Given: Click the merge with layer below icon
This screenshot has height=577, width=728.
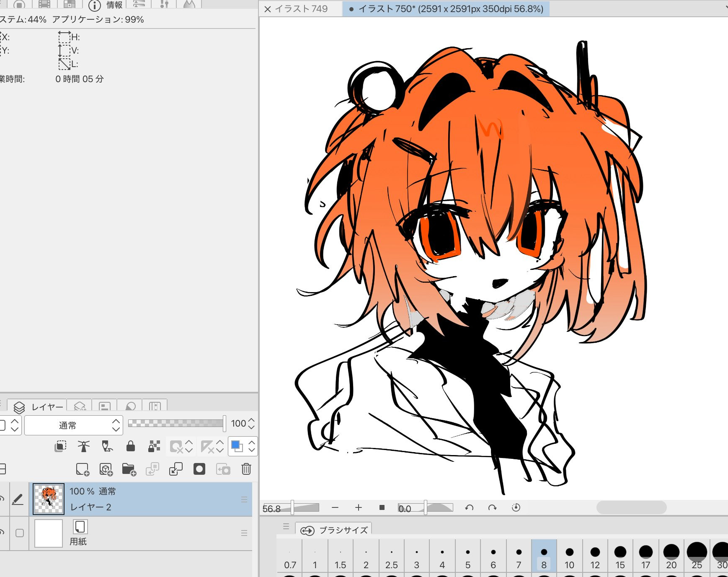Looking at the screenshot, I should pos(176,469).
